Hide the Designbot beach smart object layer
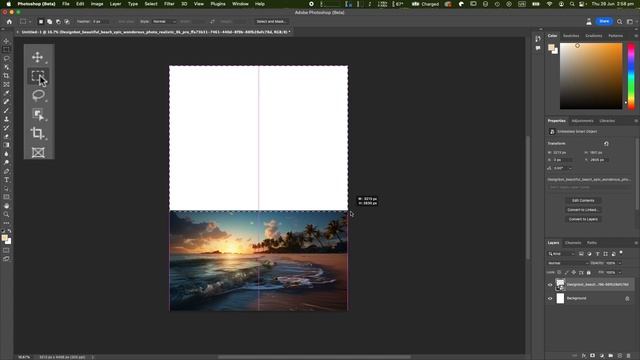 (x=550, y=285)
